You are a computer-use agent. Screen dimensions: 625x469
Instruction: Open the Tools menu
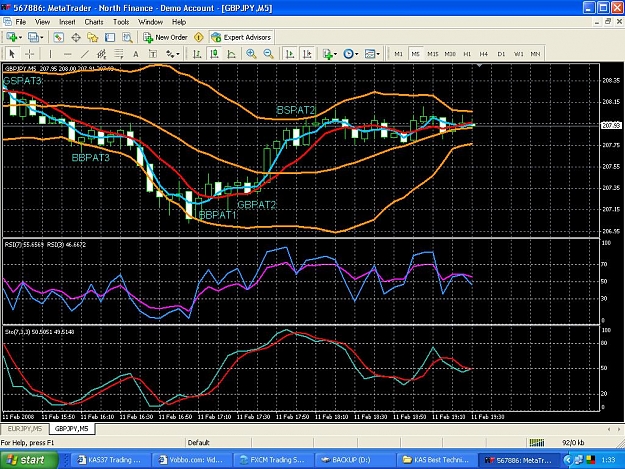(121, 22)
